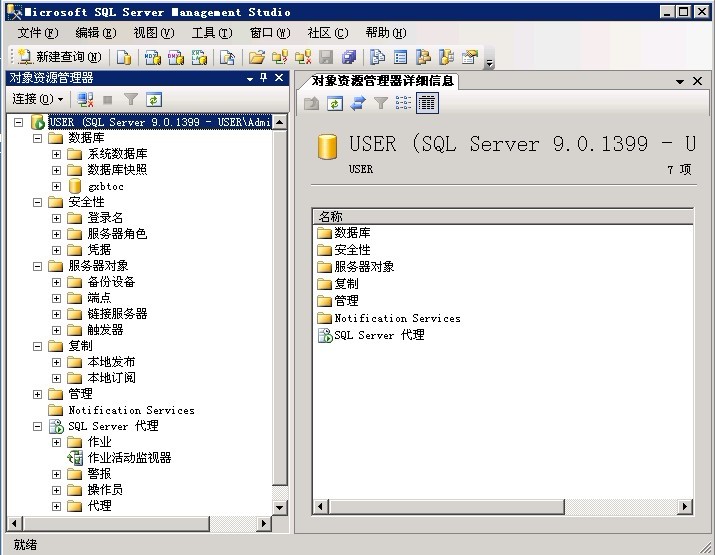Click the details list horizontal scroll right arrow
Image resolution: width=715 pixels, height=555 pixels.
(x=684, y=507)
